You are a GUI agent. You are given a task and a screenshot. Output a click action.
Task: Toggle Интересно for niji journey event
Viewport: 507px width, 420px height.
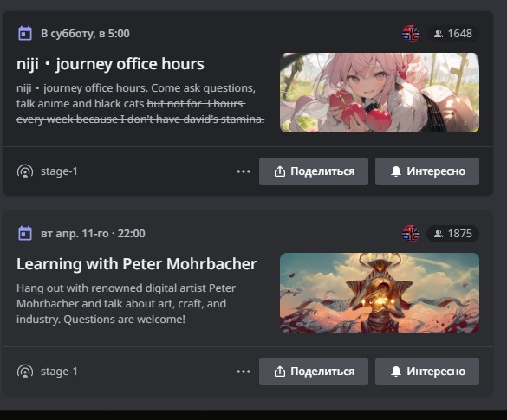[x=427, y=171]
